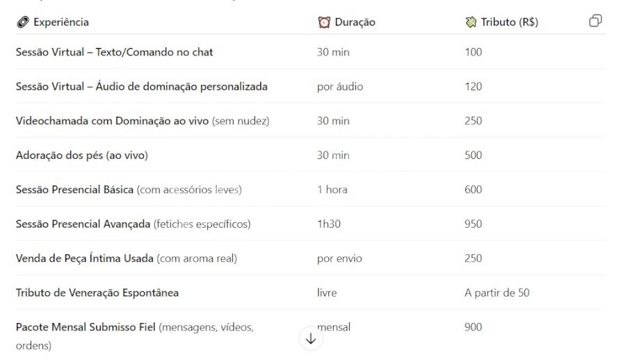Click the Sessão Virtual – Texto/Comando row
626x364 pixels.
point(311,52)
